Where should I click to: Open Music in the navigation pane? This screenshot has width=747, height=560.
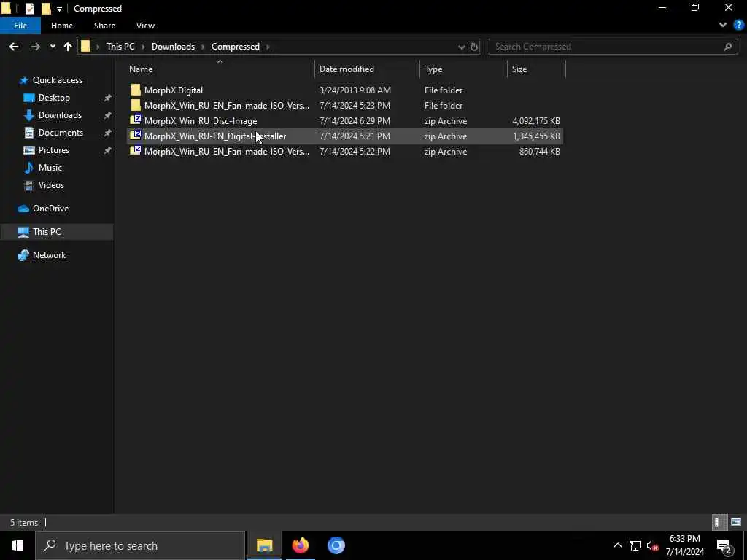pos(50,168)
